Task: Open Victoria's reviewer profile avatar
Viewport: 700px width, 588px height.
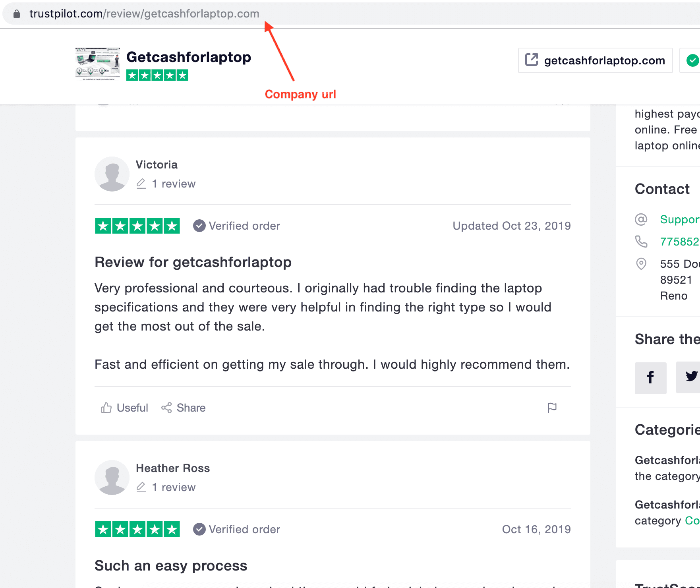Action: pos(112,174)
